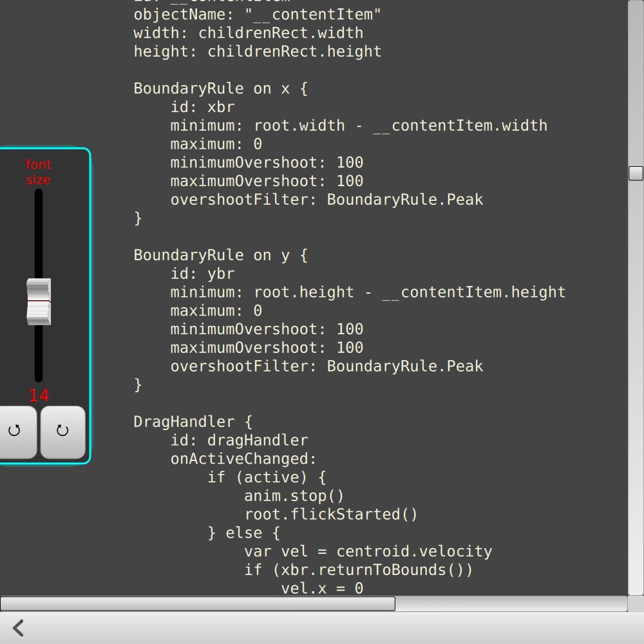Click the vertical scrollbar track below the handle

click(x=635, y=386)
